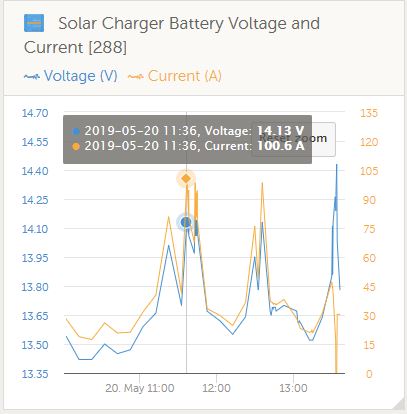
Task: Click the 20. May 11:00 axis label
Action: 140,388
